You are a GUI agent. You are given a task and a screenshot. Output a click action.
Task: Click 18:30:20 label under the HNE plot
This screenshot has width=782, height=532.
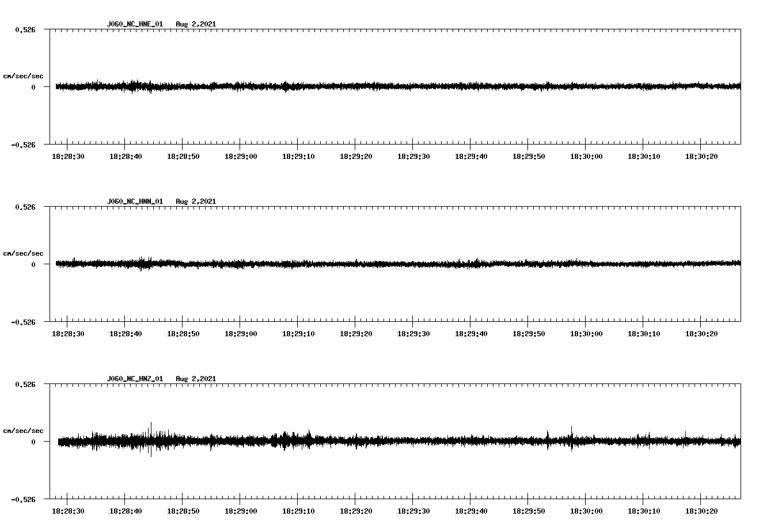point(701,157)
